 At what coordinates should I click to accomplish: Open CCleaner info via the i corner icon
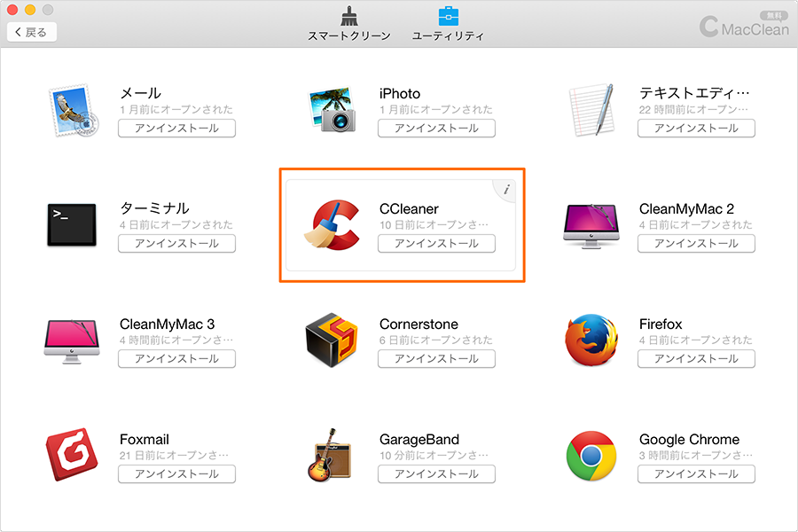pyautogui.click(x=506, y=190)
